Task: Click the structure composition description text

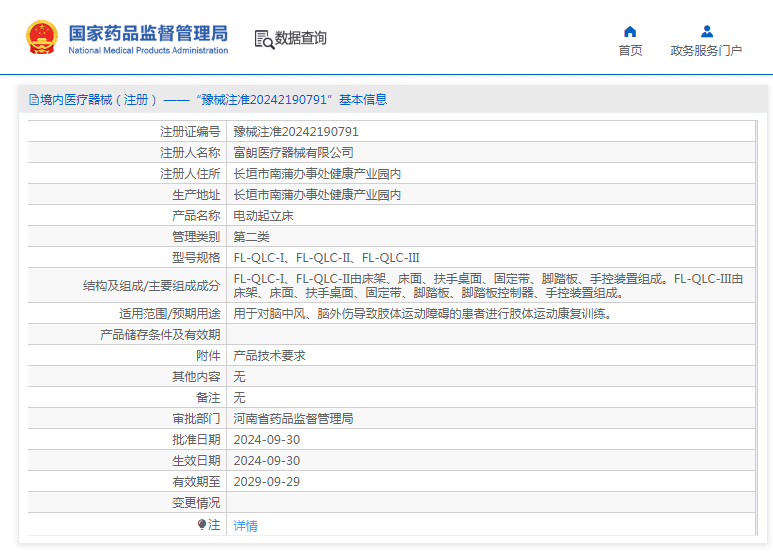Action: (x=488, y=286)
